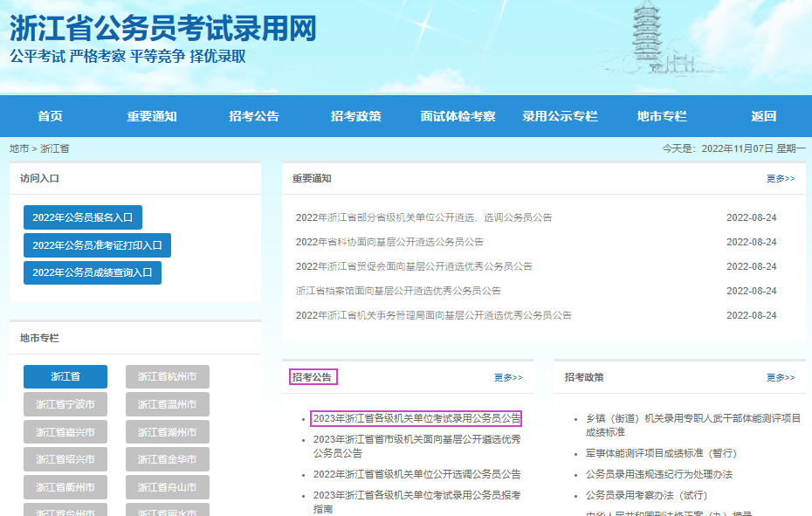812x516 pixels.
Task: Click the 浙江省温州市 city button
Action: point(167,404)
